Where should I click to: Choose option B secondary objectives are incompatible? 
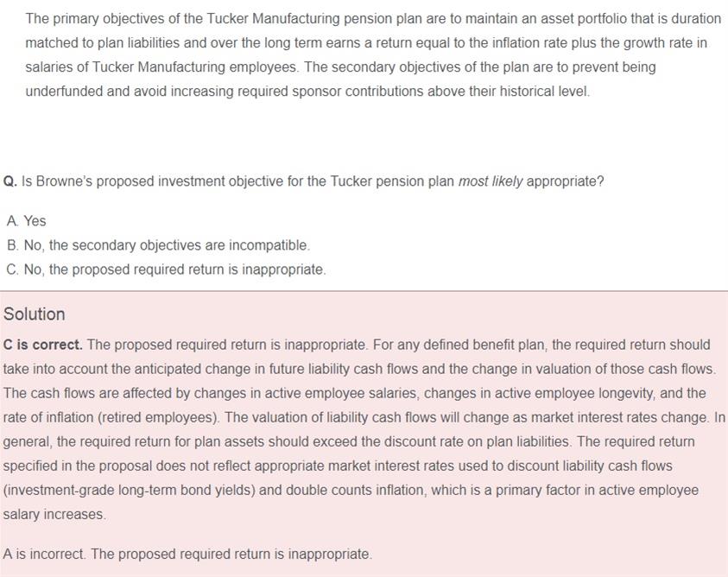(158, 244)
